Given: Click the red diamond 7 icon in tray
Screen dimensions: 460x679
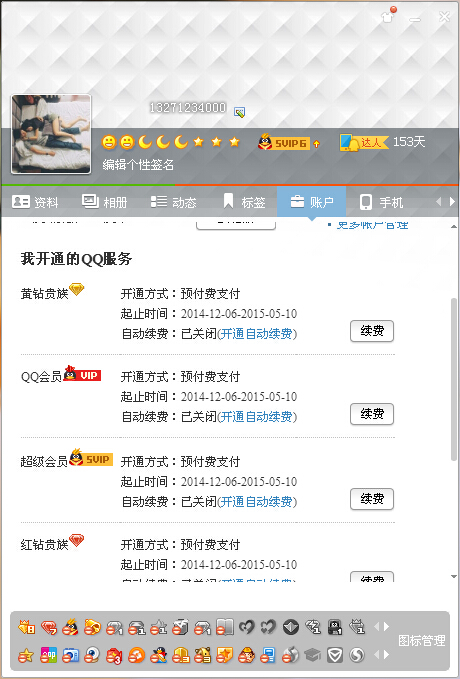Looking at the screenshot, I should point(49,627).
